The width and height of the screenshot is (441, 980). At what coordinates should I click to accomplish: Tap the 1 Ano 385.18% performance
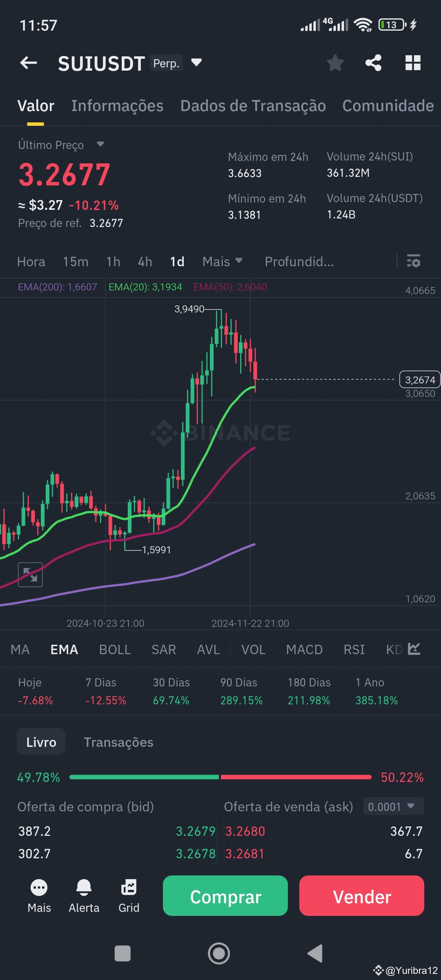click(376, 691)
